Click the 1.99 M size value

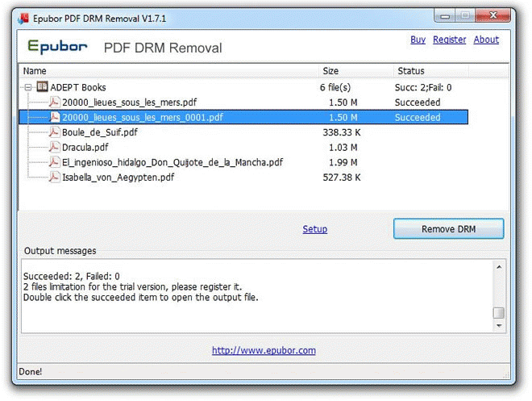tap(343, 162)
